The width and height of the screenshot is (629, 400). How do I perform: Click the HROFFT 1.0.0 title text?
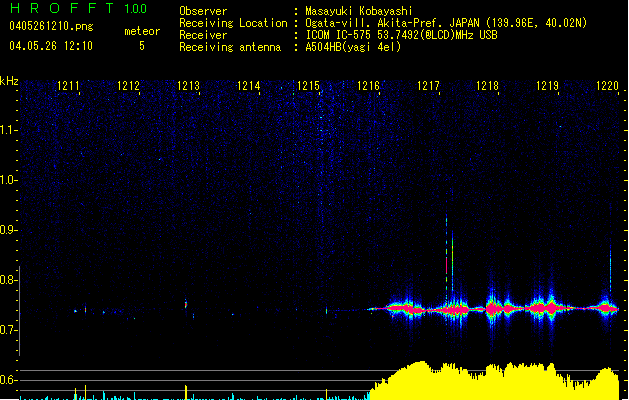tap(79, 8)
